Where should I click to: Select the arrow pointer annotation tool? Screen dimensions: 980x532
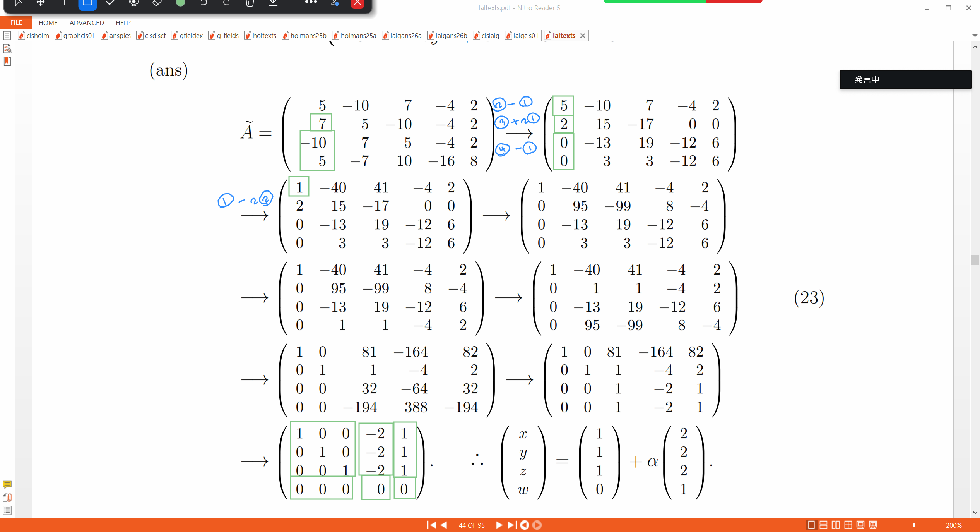pos(18,3)
